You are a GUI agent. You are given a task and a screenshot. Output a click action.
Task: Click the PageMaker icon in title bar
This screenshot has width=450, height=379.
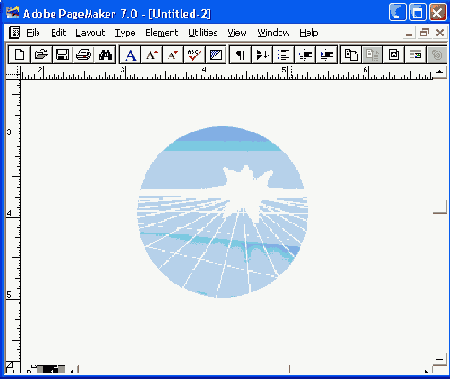12,13
